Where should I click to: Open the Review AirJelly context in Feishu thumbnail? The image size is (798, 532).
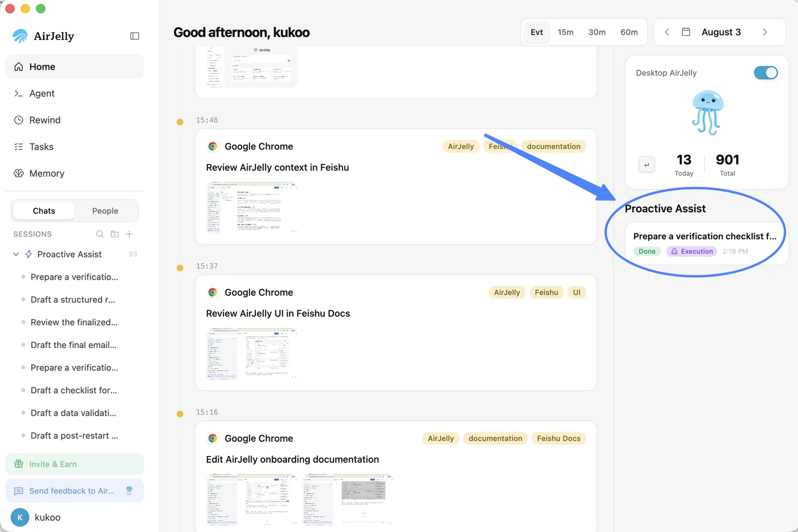click(252, 207)
